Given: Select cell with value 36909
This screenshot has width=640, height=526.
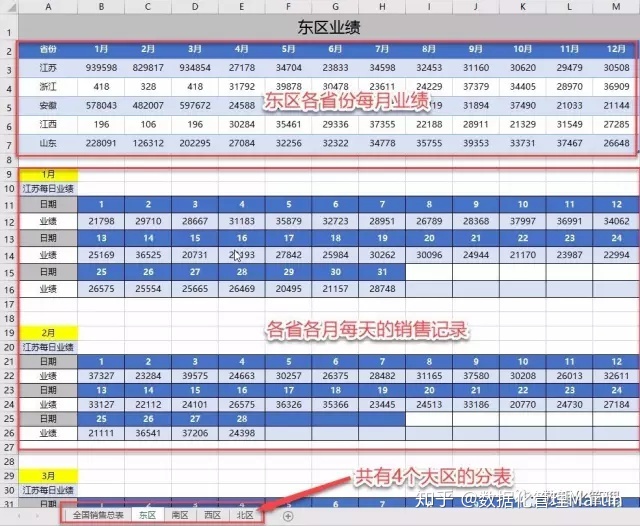Looking at the screenshot, I should [x=616, y=87].
